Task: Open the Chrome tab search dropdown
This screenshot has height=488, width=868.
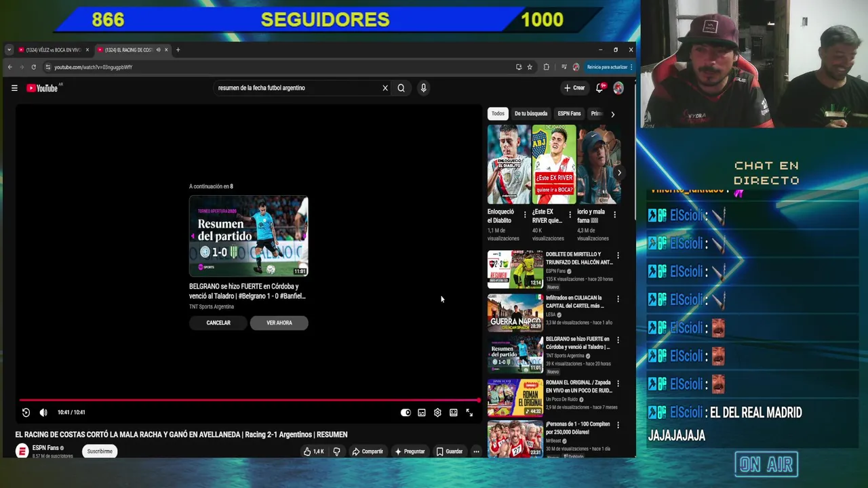Action: click(x=9, y=50)
